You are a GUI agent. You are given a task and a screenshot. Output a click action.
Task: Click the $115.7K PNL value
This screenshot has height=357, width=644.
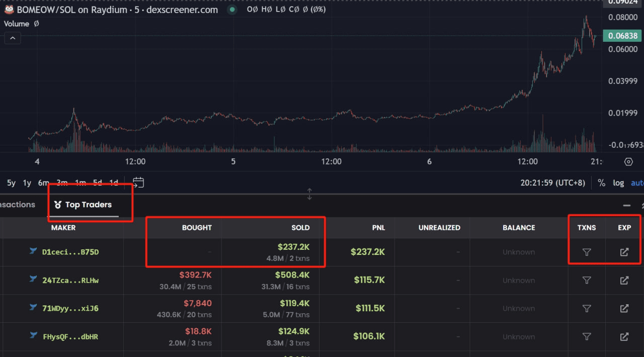pyautogui.click(x=370, y=280)
